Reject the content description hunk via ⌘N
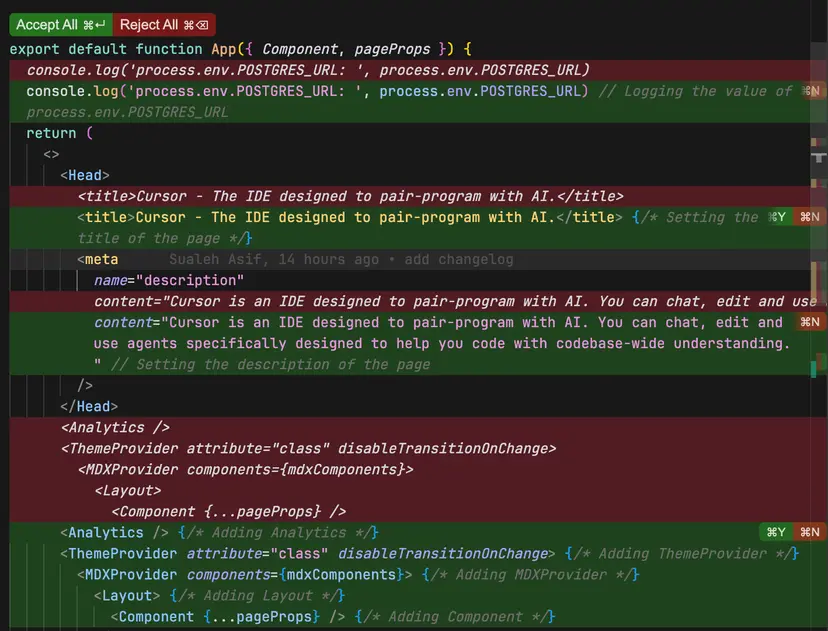 coord(809,322)
